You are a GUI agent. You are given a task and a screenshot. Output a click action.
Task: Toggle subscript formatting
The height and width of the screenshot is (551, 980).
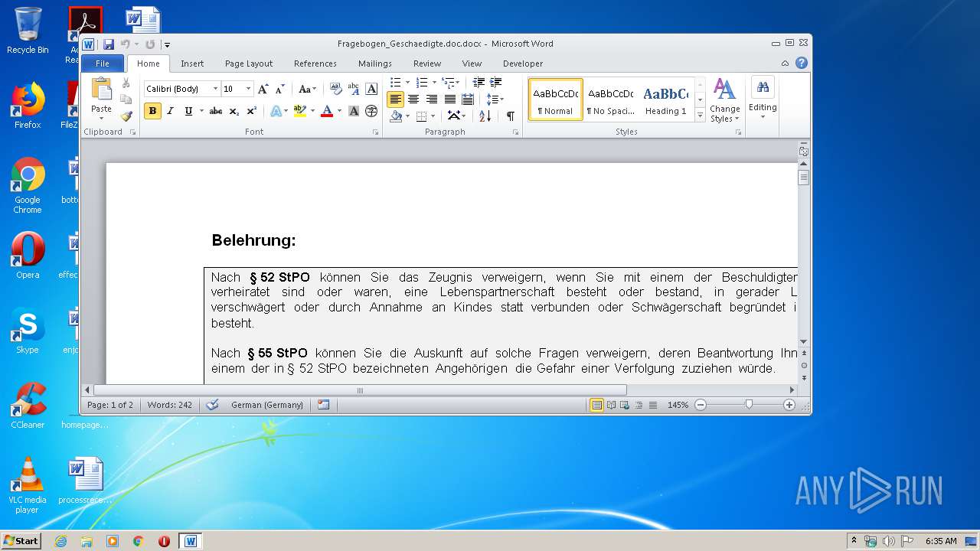[x=234, y=111]
